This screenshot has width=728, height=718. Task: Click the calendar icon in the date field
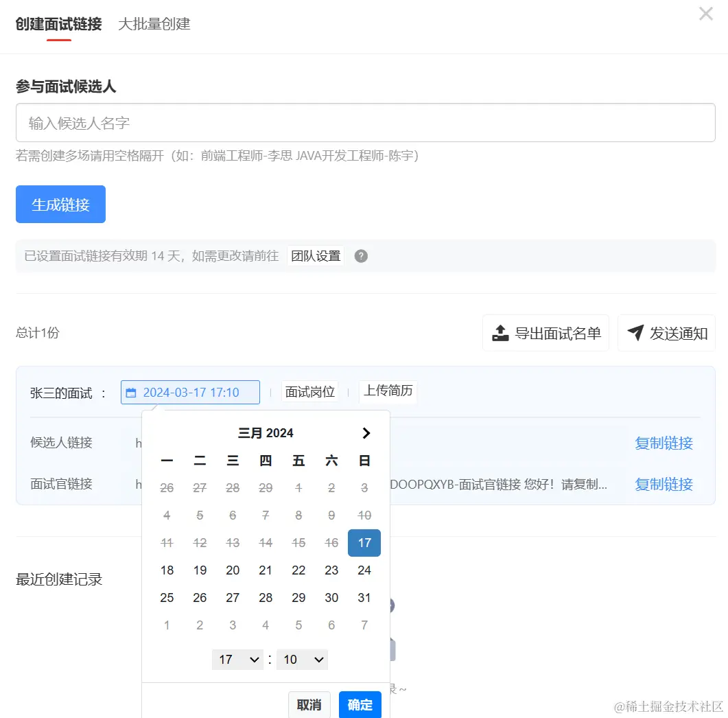click(x=131, y=393)
